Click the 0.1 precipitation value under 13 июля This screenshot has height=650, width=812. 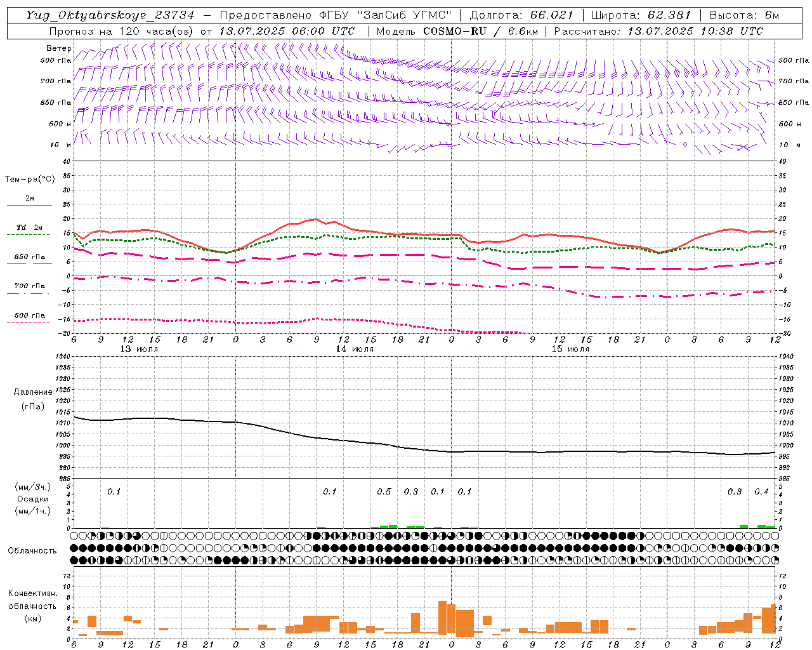click(114, 492)
